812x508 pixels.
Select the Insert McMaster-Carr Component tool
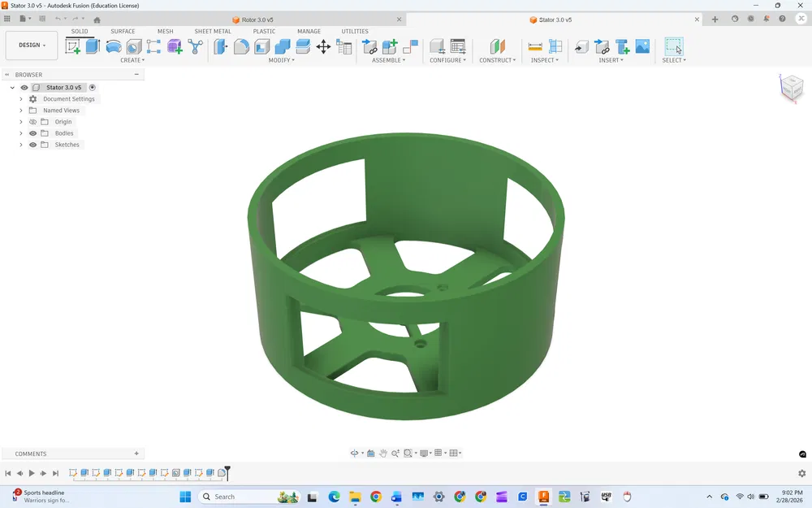[x=622, y=46]
